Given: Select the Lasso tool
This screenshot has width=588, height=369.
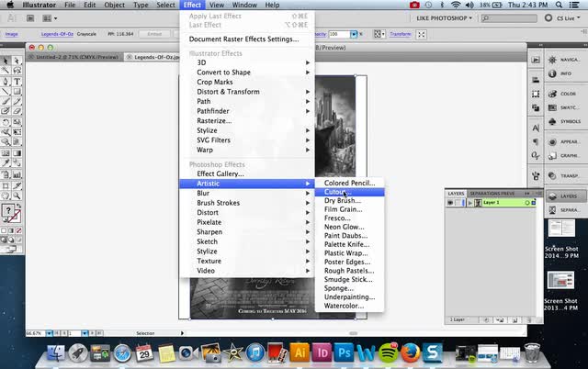Looking at the screenshot, I should pos(17,71).
